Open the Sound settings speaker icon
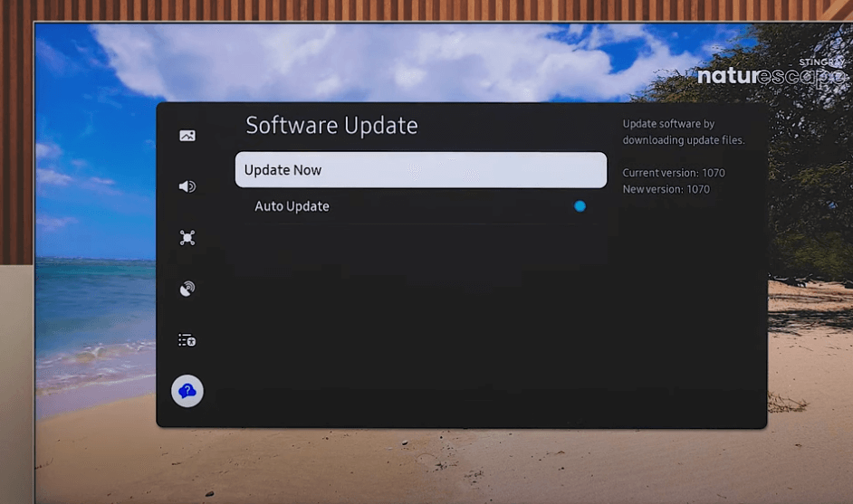The width and height of the screenshot is (853, 504). [x=187, y=186]
